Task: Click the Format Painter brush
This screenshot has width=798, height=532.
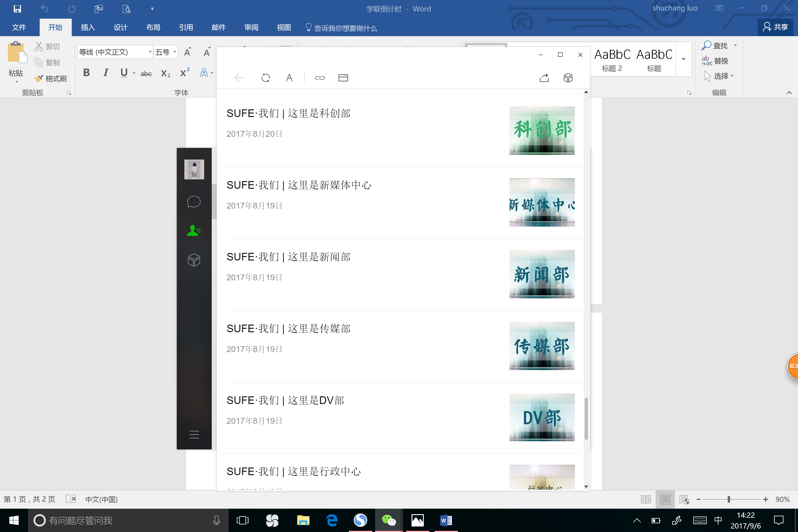Action: coord(50,79)
